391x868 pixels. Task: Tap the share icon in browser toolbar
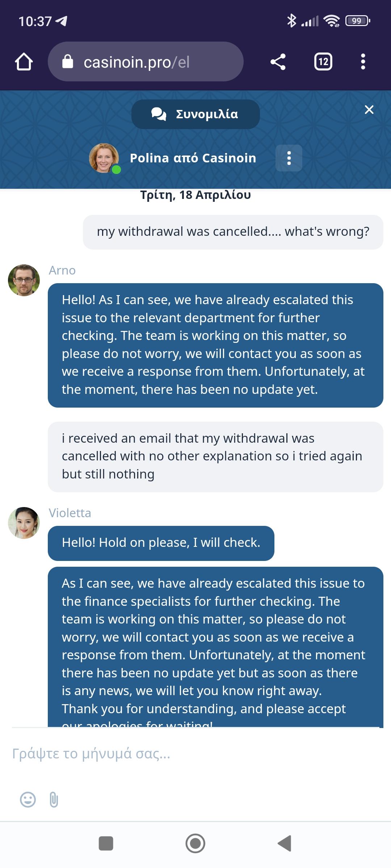[278, 62]
